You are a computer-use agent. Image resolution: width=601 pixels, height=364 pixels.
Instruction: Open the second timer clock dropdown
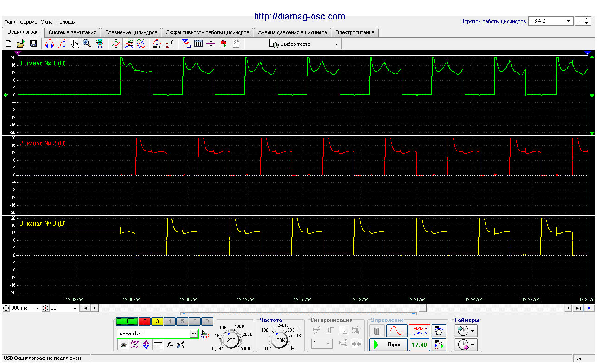[x=467, y=345]
